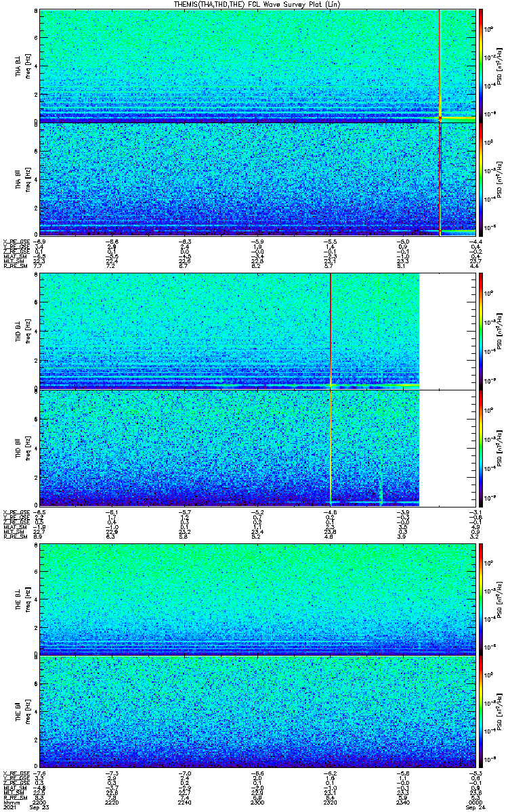Click the red vertical spike in the THD B-perpendicular panel
The height and width of the screenshot is (812, 508).
pos(331,331)
